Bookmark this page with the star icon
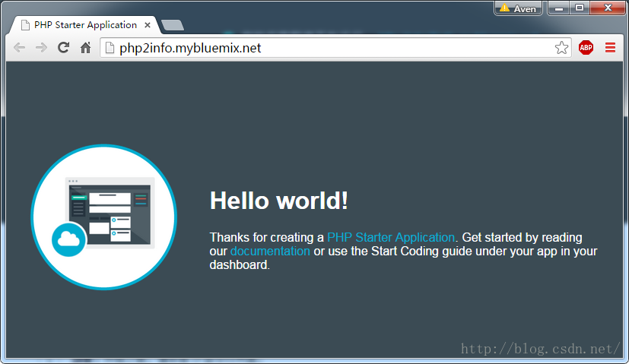 coord(561,48)
